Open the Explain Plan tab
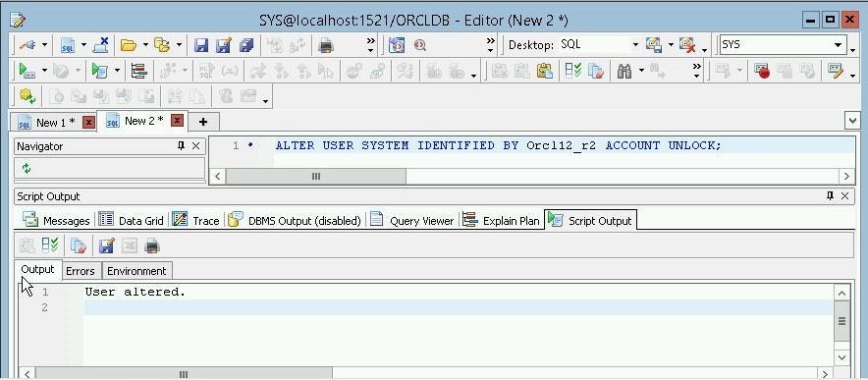This screenshot has width=868, height=380. pyautogui.click(x=501, y=221)
